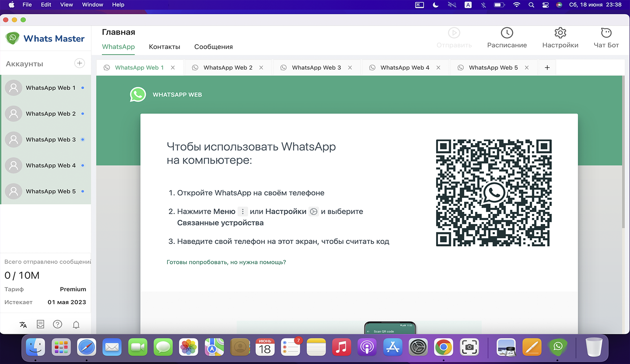Open the Window menu in menu bar
Viewport: 630px width, 364px height.
93,5
